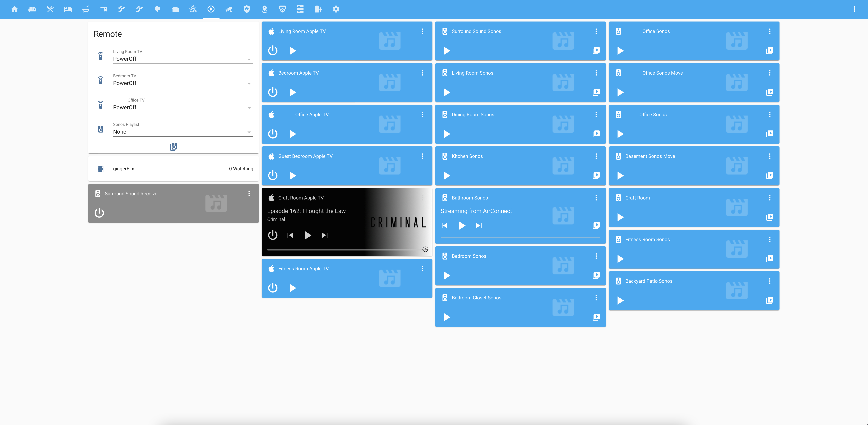
Task: Click the play button on Bedroom Sonos
Action: (447, 275)
